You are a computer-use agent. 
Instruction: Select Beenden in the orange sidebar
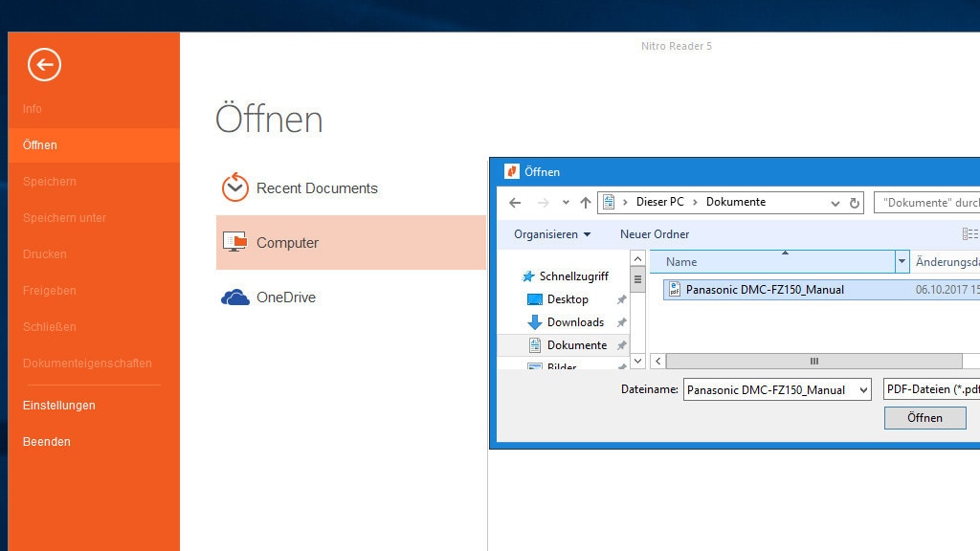[47, 442]
